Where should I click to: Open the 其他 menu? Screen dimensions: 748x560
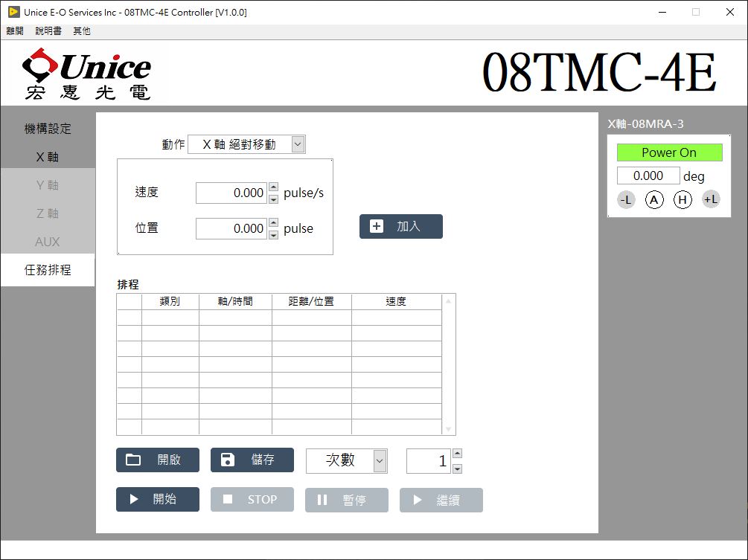pos(82,31)
